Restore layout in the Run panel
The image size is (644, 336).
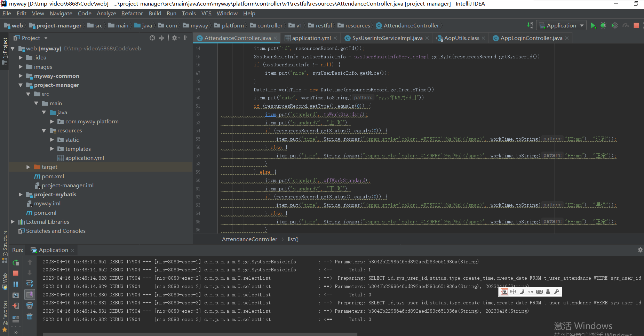[16, 319]
